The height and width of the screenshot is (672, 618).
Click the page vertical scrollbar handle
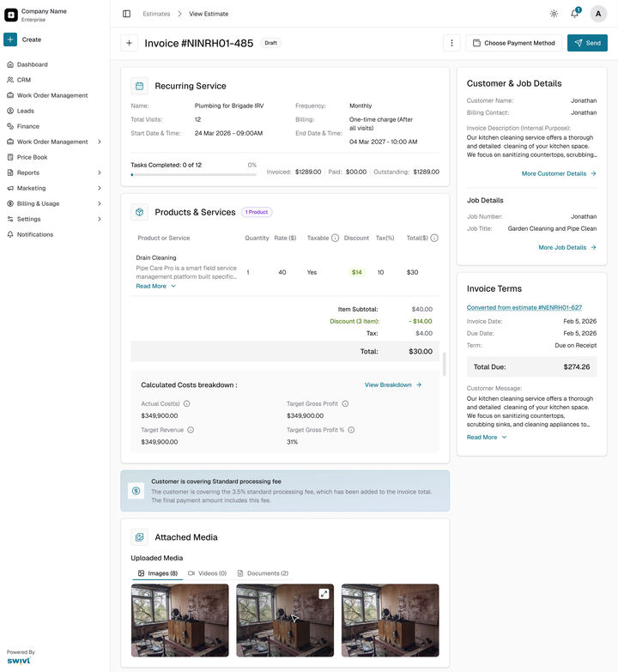(x=445, y=364)
